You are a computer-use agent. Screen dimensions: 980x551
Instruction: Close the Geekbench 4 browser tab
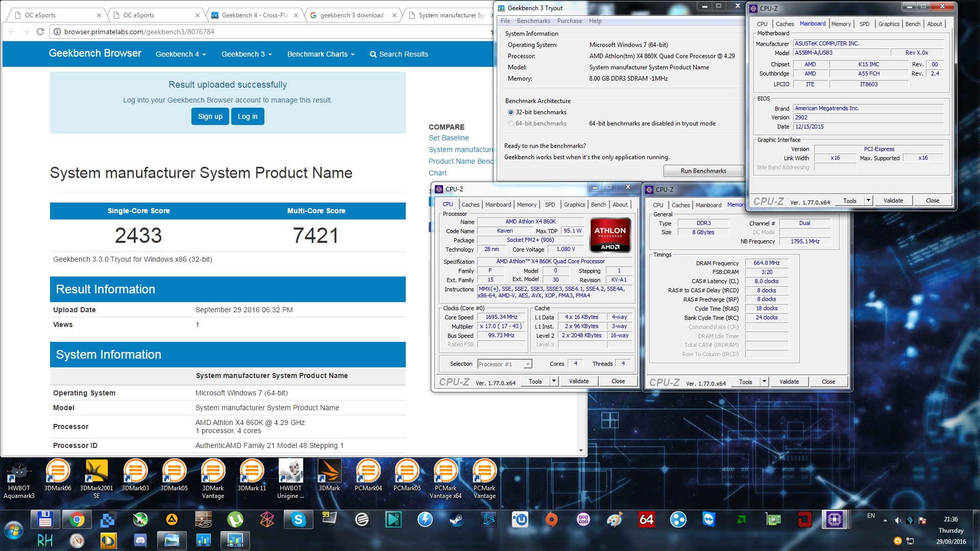point(296,15)
